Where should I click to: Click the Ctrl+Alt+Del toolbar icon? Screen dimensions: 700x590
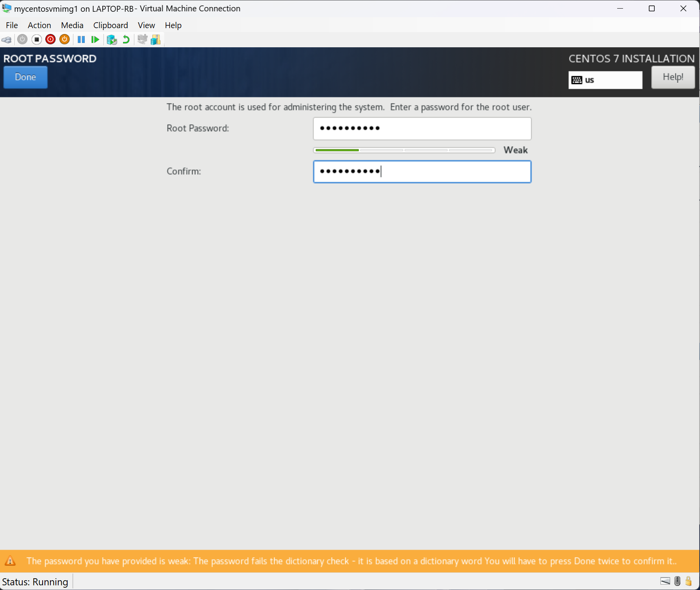point(7,40)
